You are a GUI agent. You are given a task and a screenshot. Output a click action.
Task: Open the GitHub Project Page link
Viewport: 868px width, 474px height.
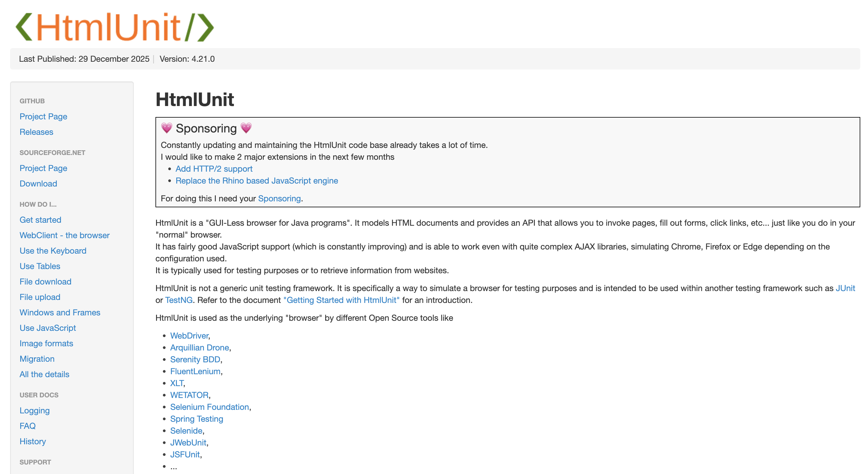point(43,116)
